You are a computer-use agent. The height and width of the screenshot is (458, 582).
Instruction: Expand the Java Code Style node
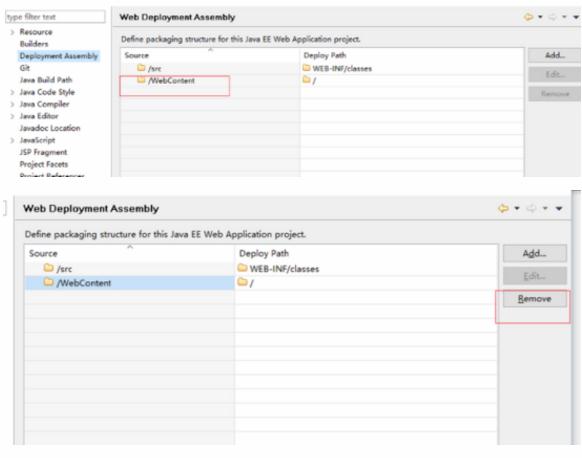click(x=12, y=92)
